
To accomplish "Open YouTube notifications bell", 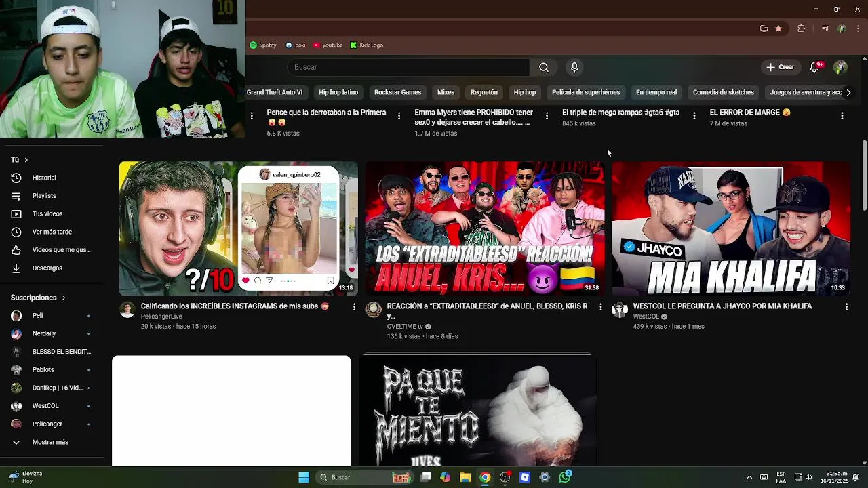I will [816, 67].
